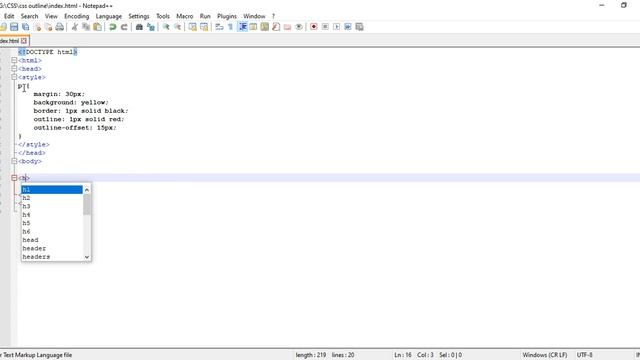Collapse the red fold marker on current line
Viewport: 640px width, 360px height.
[x=14, y=178]
